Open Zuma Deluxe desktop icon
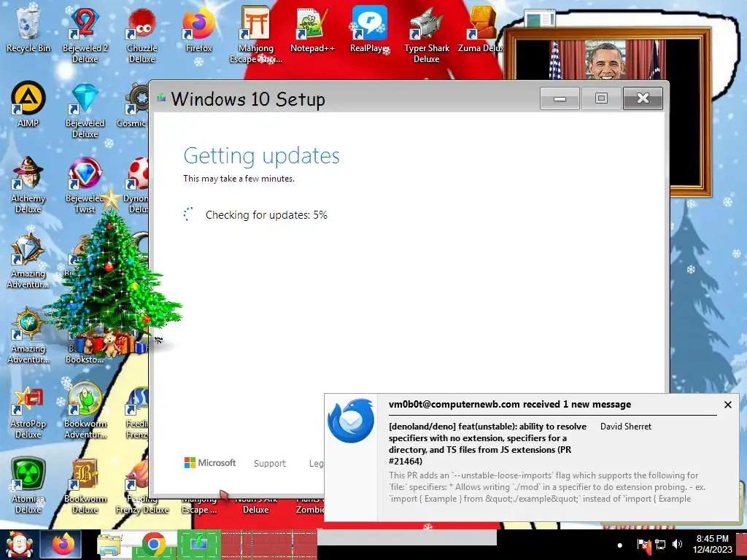 (x=480, y=29)
